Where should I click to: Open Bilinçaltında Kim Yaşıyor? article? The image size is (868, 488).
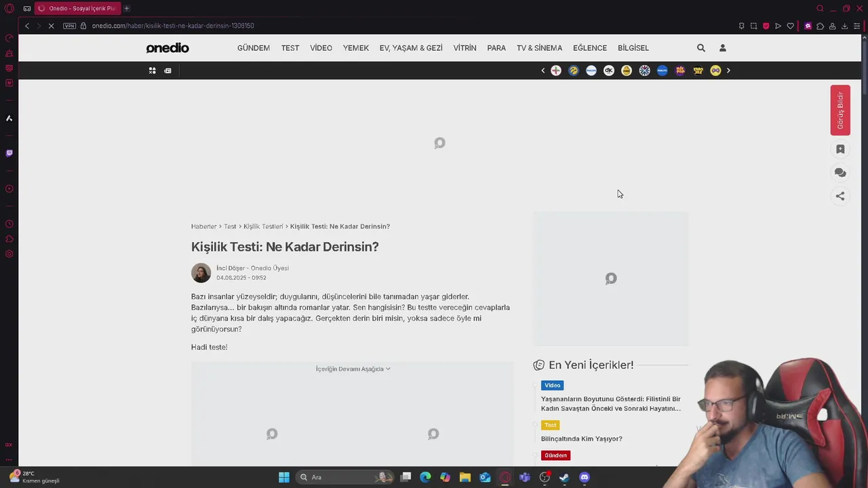tap(581, 439)
